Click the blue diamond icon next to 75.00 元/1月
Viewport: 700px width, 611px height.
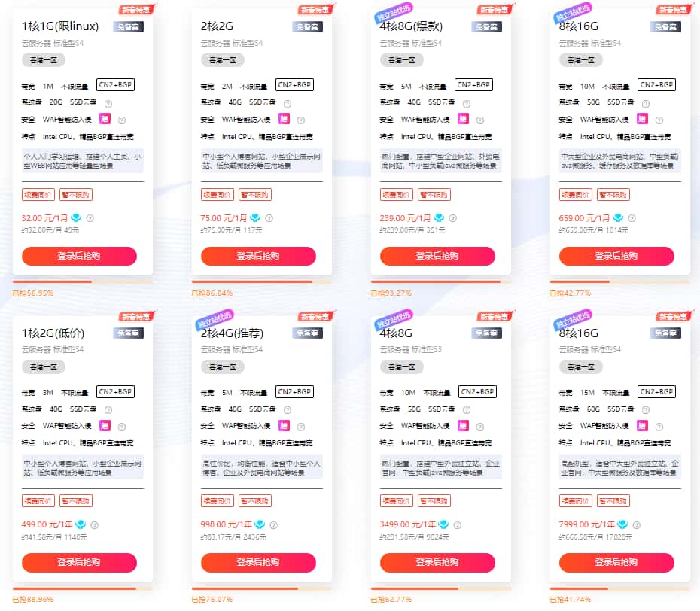click(255, 218)
